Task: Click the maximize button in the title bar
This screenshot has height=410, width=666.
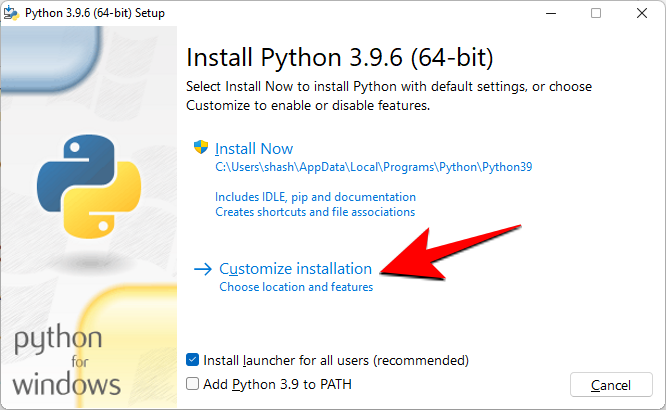Action: pyautogui.click(x=596, y=13)
